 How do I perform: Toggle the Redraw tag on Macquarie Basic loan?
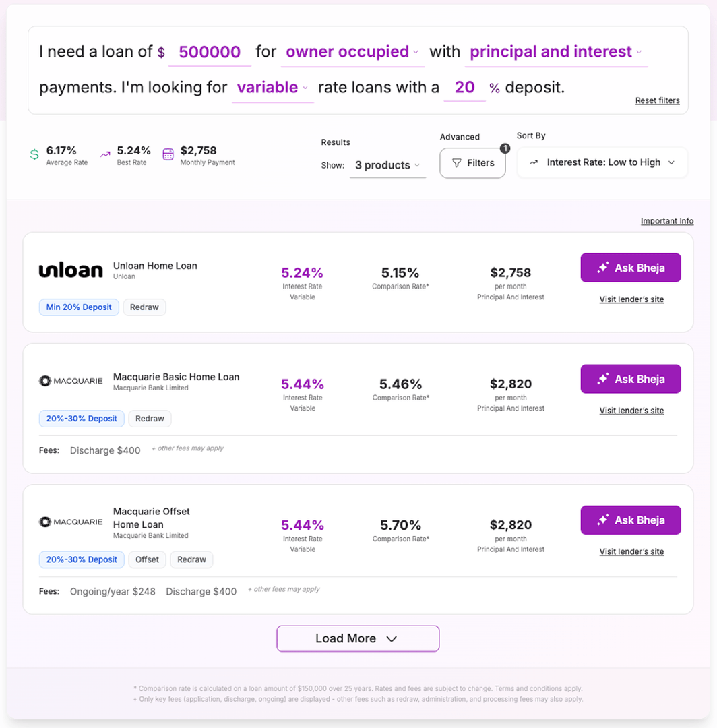pos(150,419)
